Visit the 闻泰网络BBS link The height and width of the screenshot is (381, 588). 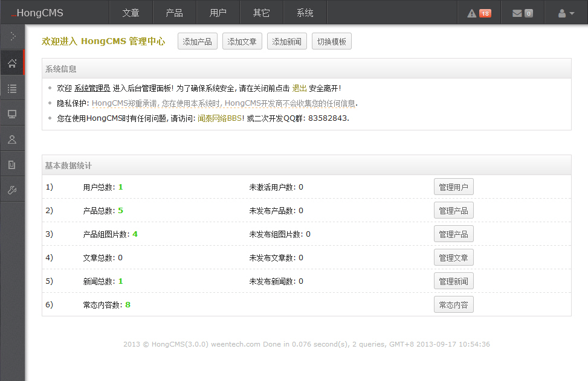click(x=220, y=118)
